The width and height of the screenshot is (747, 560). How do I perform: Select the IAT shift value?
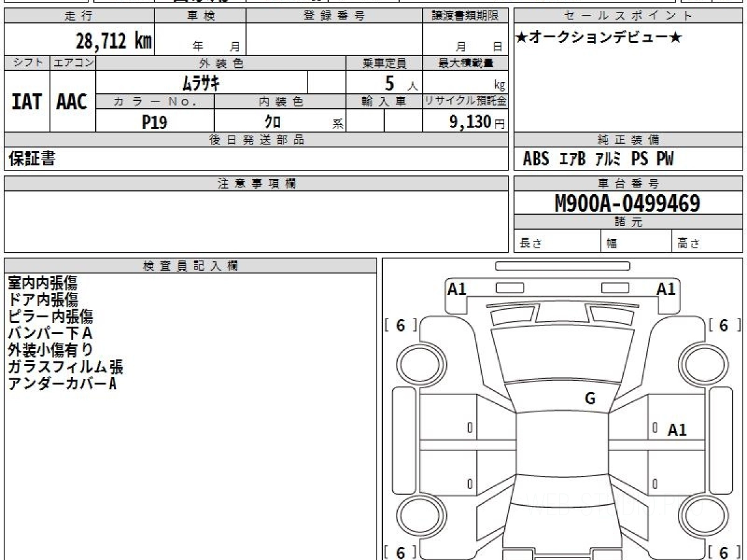coord(27,101)
